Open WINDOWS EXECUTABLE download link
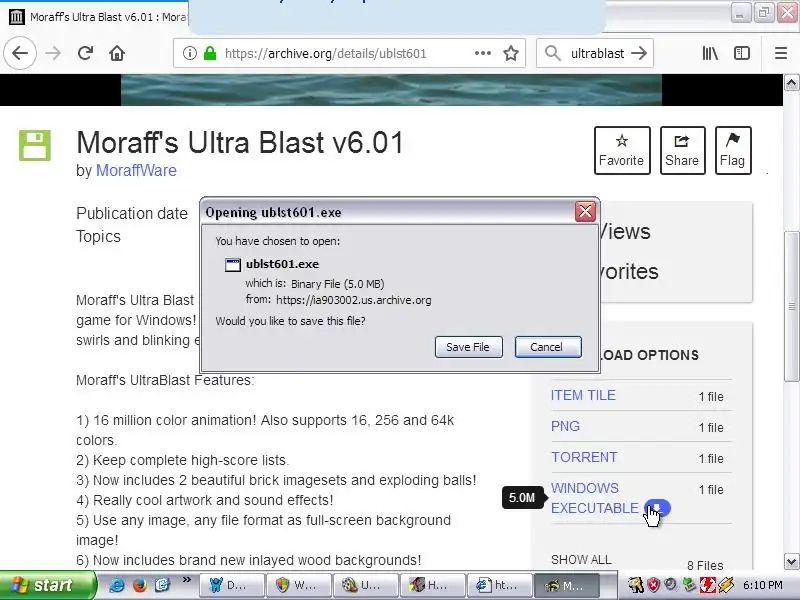The width and height of the screenshot is (800, 600). coord(594,498)
